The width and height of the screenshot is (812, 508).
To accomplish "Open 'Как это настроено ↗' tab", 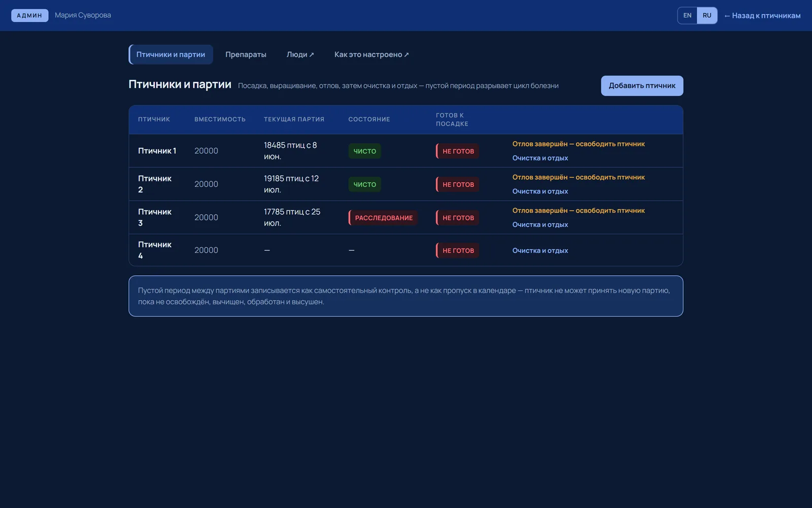I will click(371, 54).
